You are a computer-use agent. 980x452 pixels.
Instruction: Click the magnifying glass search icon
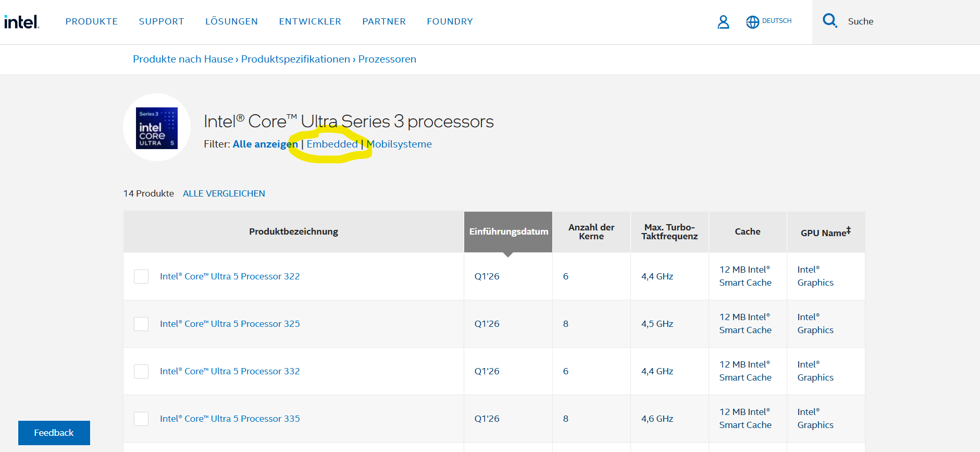(x=829, y=21)
